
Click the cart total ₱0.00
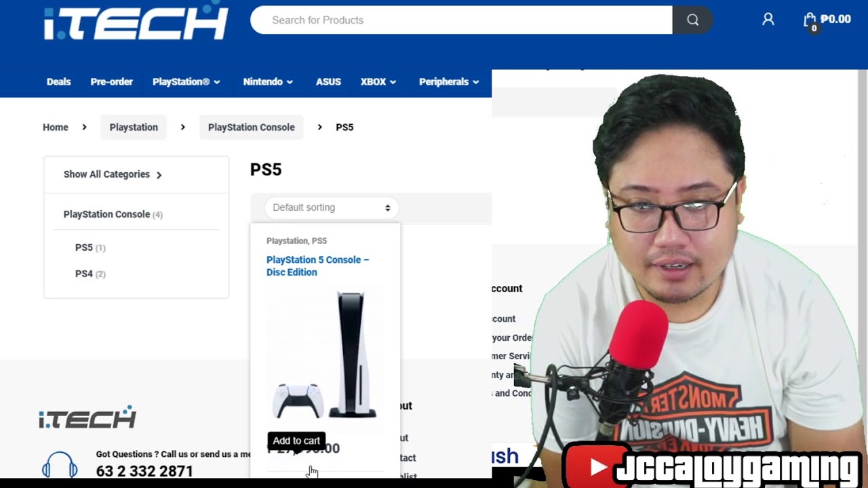pyautogui.click(x=835, y=19)
